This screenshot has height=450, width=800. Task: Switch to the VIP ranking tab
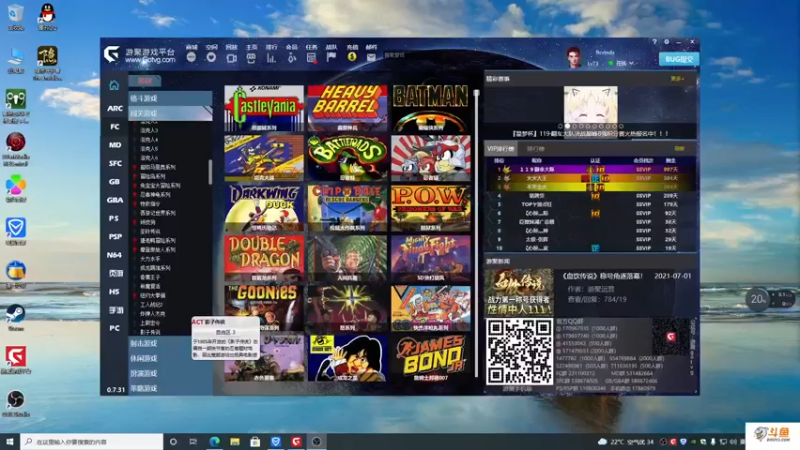click(501, 149)
